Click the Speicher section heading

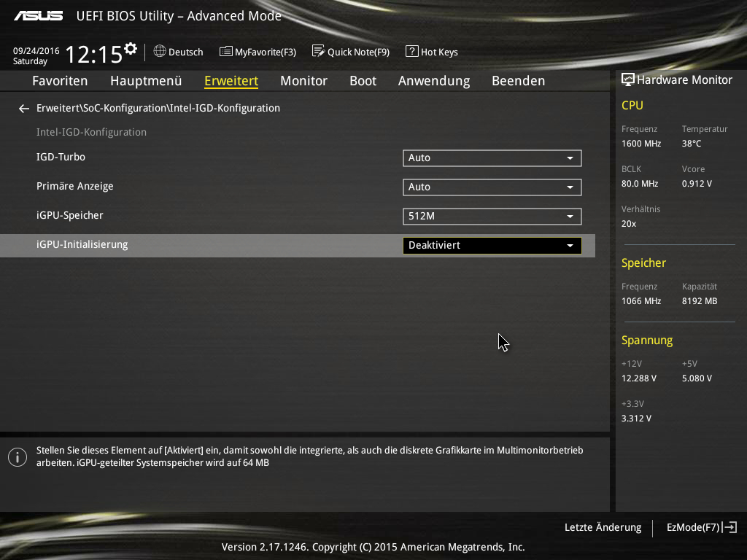click(643, 262)
